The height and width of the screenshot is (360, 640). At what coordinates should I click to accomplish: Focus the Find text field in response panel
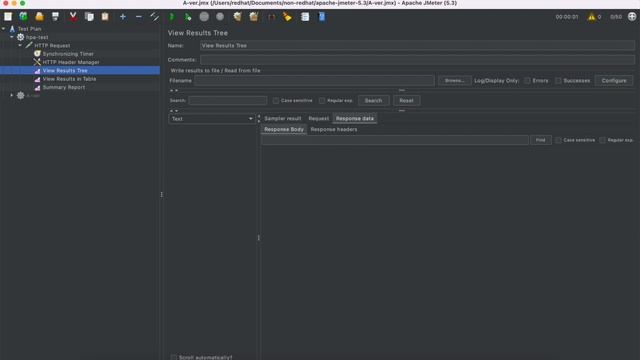coord(395,140)
